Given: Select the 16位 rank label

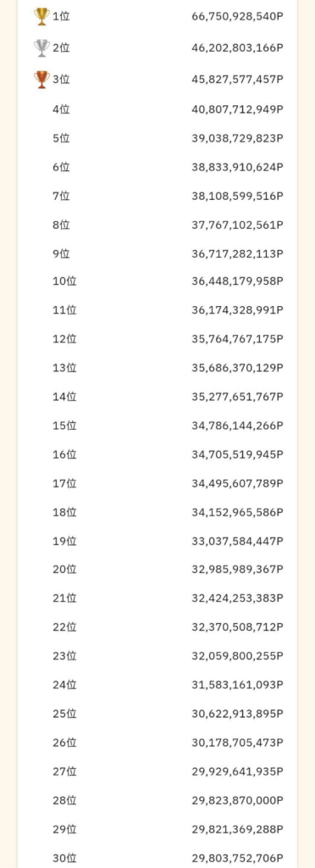Looking at the screenshot, I should pos(64,454).
